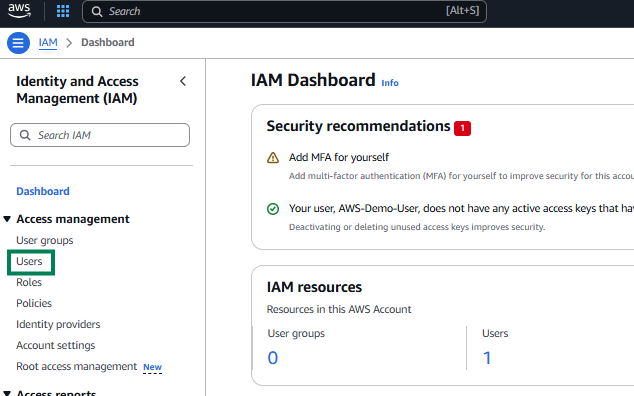634x396 pixels.
Task: Open Root access management in sidebar
Action: click(76, 366)
